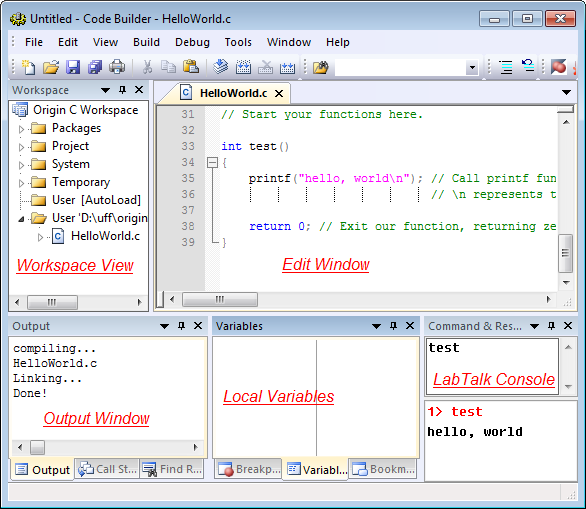Open the View menu
Screen dimensions: 586x509
(105, 42)
